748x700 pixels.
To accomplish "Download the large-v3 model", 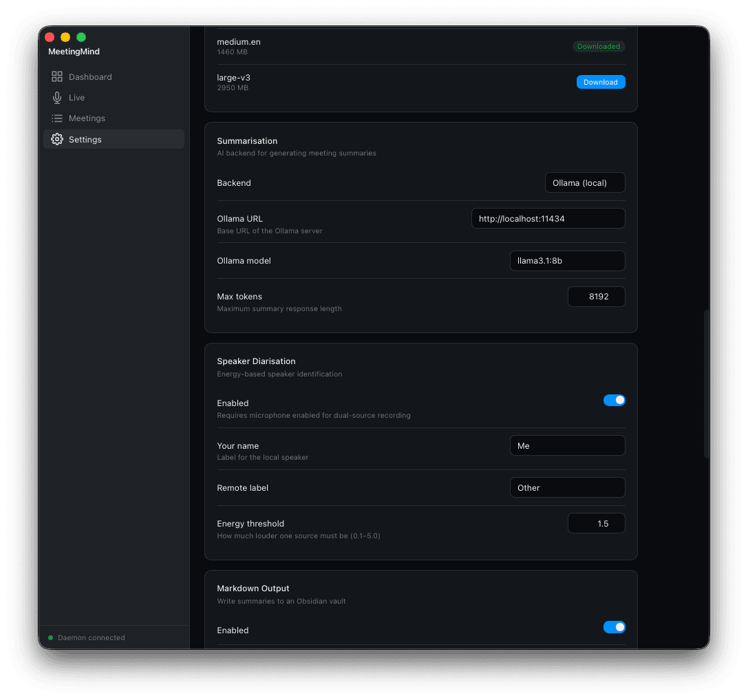I will (x=601, y=82).
